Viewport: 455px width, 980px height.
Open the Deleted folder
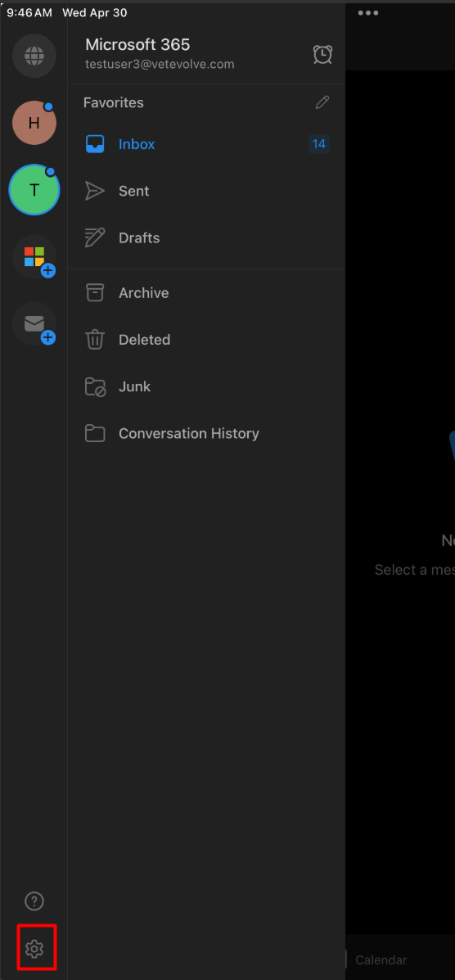tap(206, 340)
